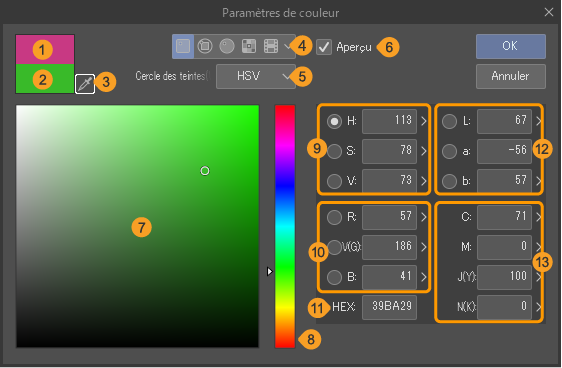Select the R radio button
Screen dimensions: 562x368
coord(334,217)
